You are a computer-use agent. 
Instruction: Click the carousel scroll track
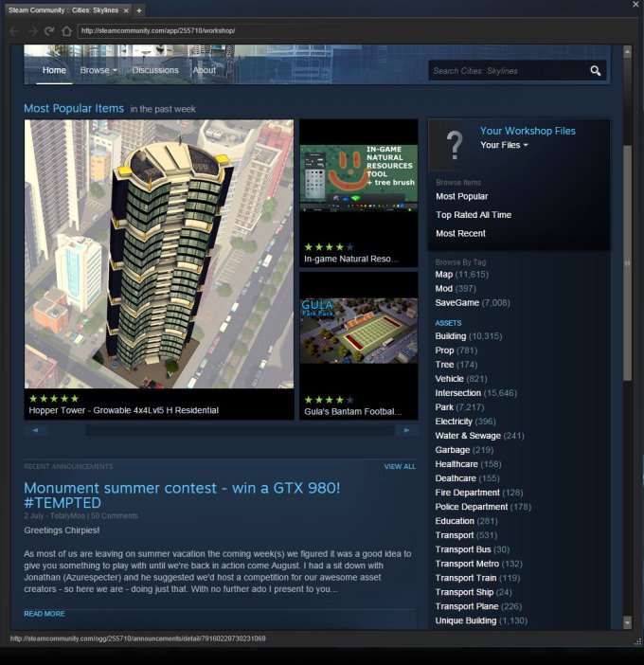240,430
